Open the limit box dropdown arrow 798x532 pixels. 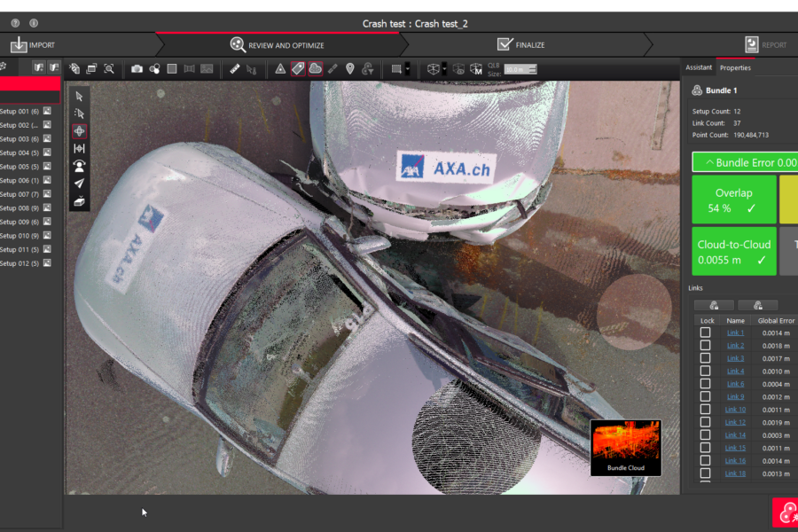[x=444, y=69]
